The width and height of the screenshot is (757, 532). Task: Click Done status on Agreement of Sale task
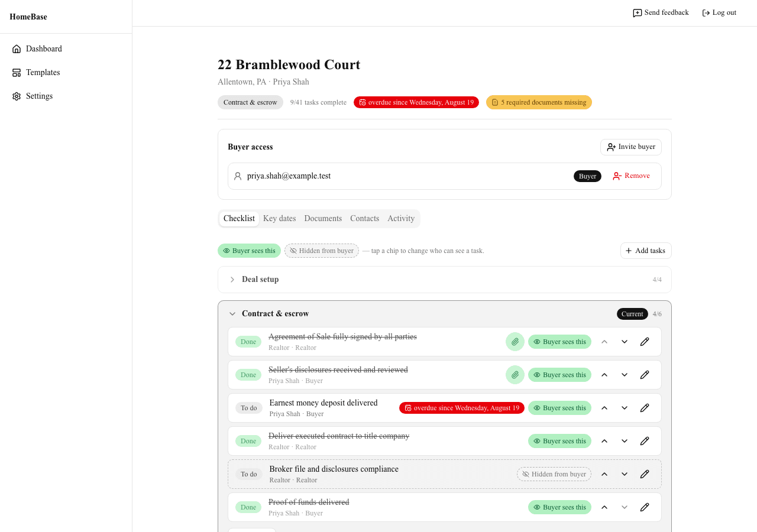click(248, 342)
